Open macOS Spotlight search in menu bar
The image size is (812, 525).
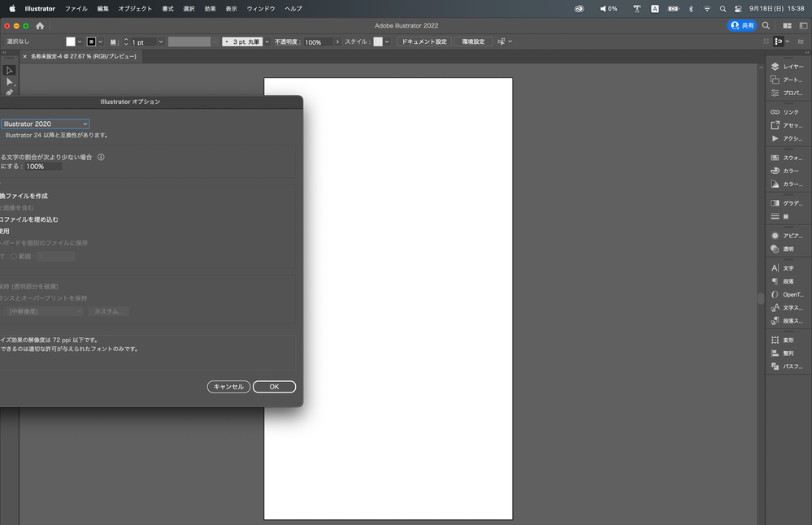pyautogui.click(x=723, y=9)
